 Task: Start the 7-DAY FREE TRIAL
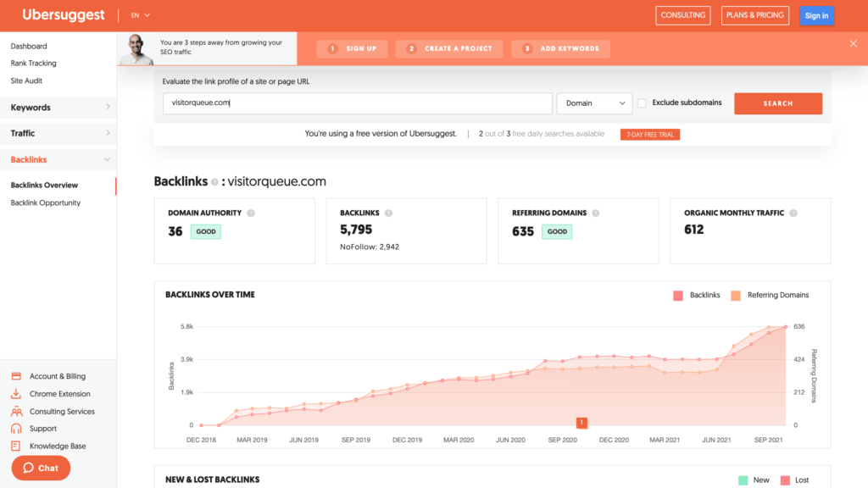tap(650, 135)
